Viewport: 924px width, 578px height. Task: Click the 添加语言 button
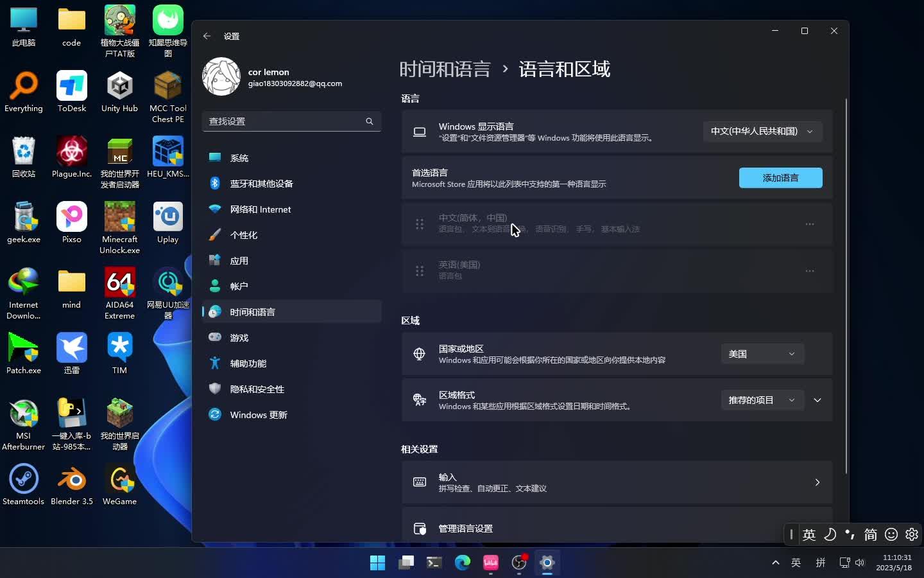[x=780, y=178]
